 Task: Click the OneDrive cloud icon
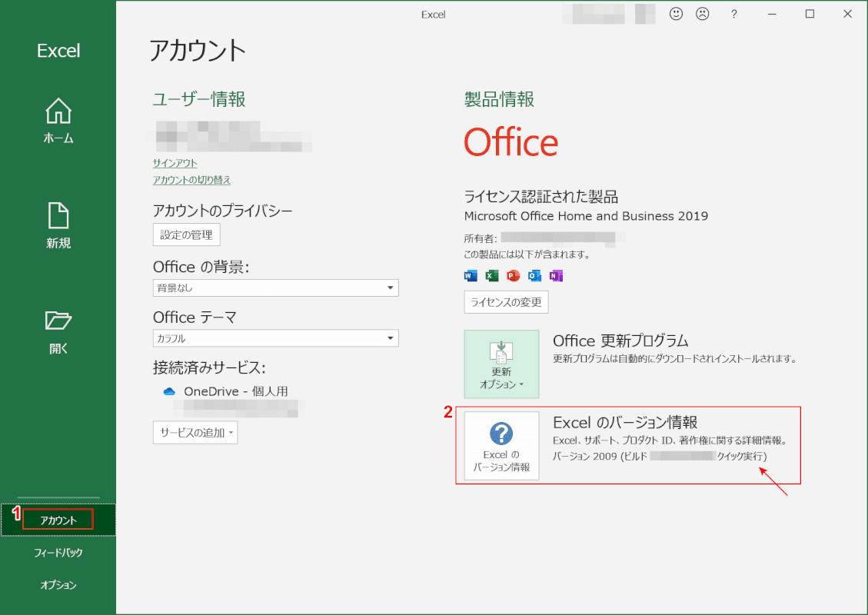click(169, 391)
